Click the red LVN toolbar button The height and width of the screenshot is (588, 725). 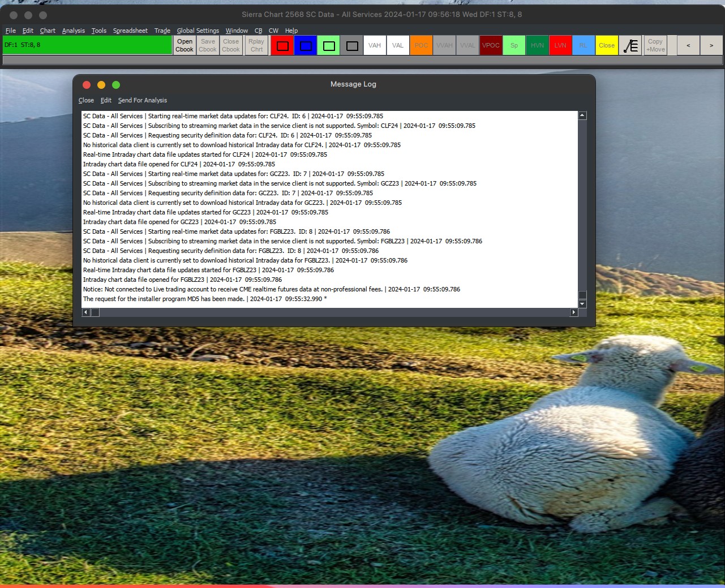[560, 46]
